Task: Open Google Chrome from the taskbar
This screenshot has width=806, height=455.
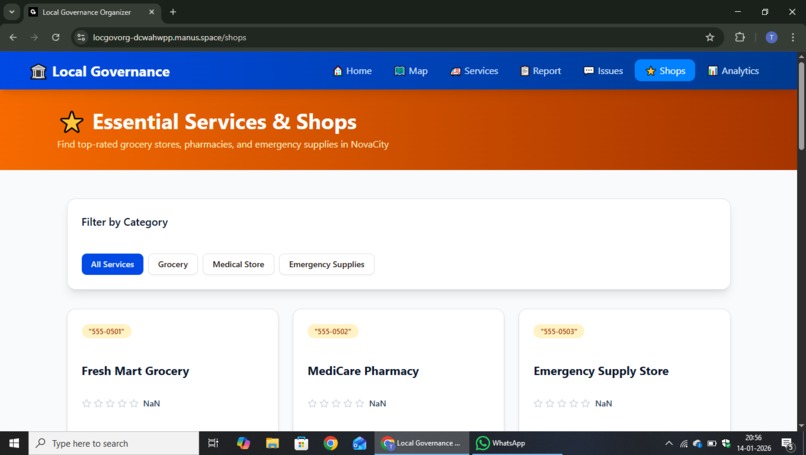Action: pyautogui.click(x=331, y=443)
